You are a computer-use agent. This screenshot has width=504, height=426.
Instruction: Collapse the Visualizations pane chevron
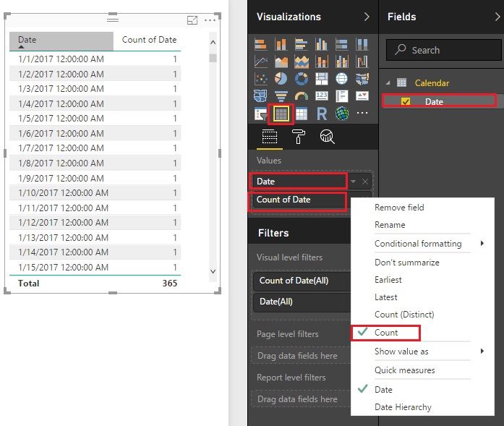point(367,17)
